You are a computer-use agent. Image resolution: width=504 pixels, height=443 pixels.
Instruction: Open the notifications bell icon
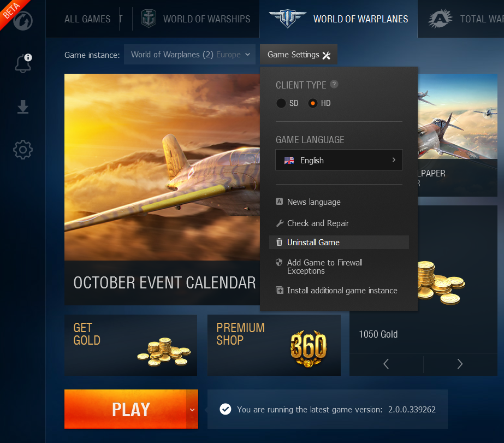(x=23, y=63)
